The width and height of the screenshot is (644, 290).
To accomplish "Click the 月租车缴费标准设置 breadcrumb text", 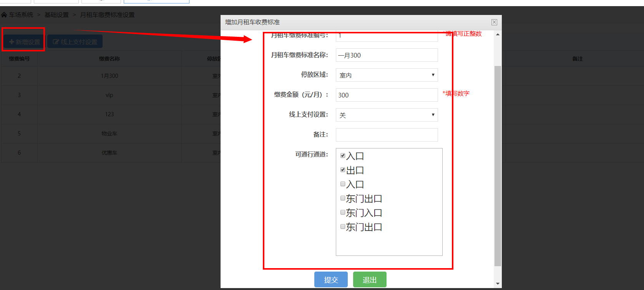I will tap(107, 15).
